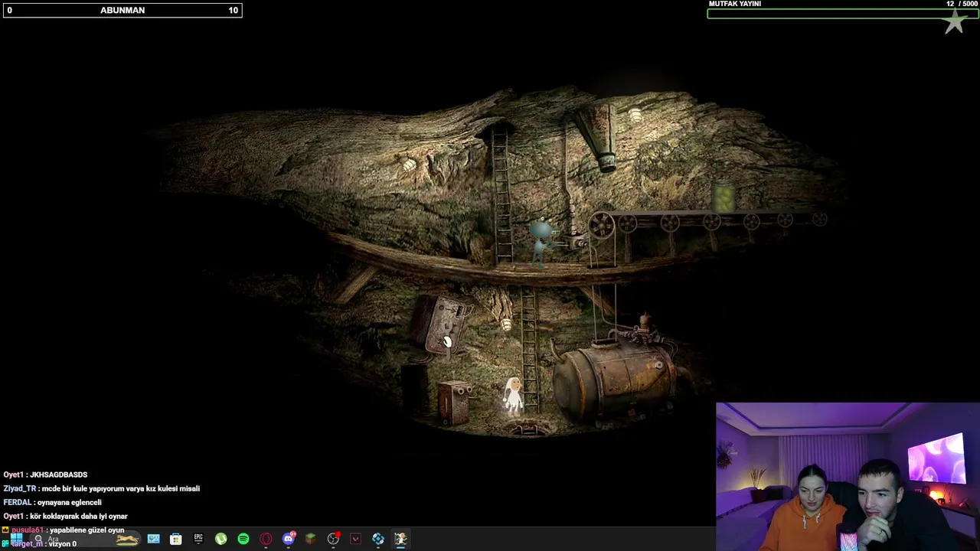Open Discord from the taskbar
980x551 pixels.
[289, 539]
